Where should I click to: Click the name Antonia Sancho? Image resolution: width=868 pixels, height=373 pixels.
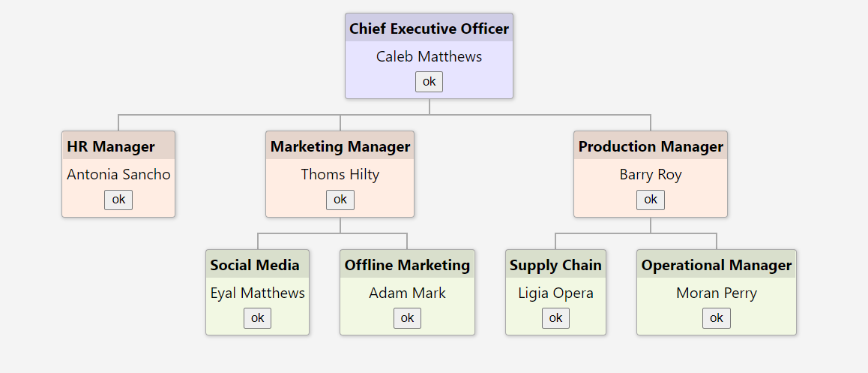coord(118,175)
